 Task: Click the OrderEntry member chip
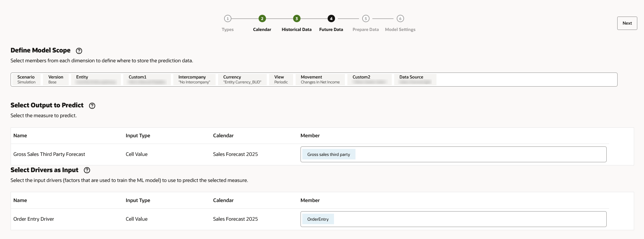(x=318, y=219)
